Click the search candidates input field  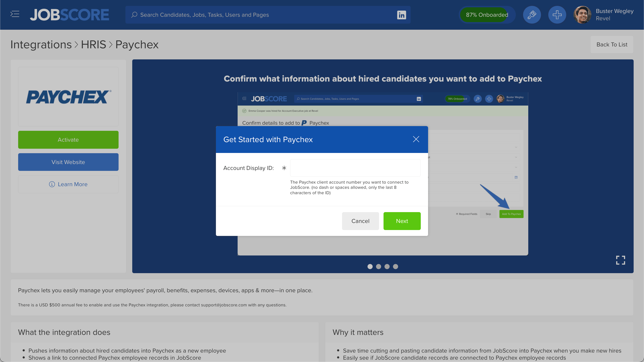268,15
